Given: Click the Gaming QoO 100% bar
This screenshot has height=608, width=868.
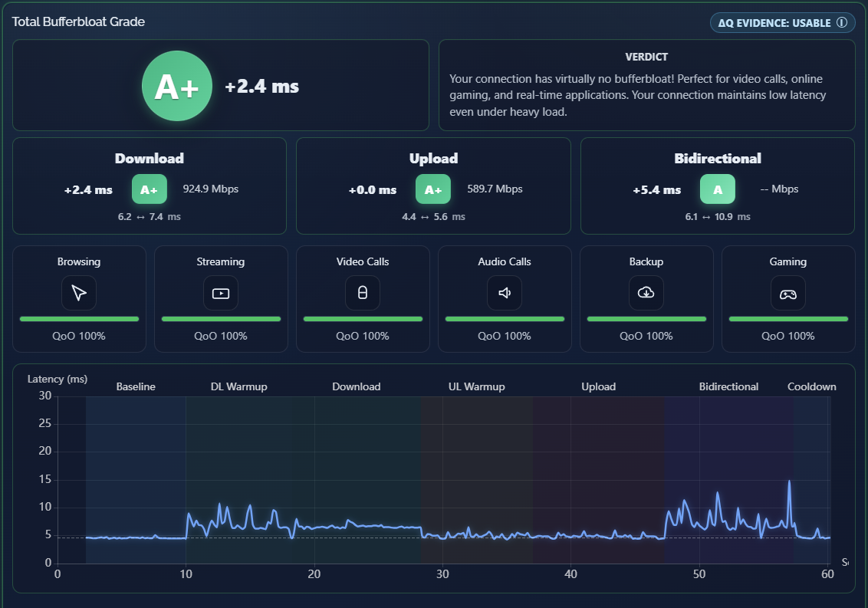Looking at the screenshot, I should pyautogui.click(x=788, y=319).
